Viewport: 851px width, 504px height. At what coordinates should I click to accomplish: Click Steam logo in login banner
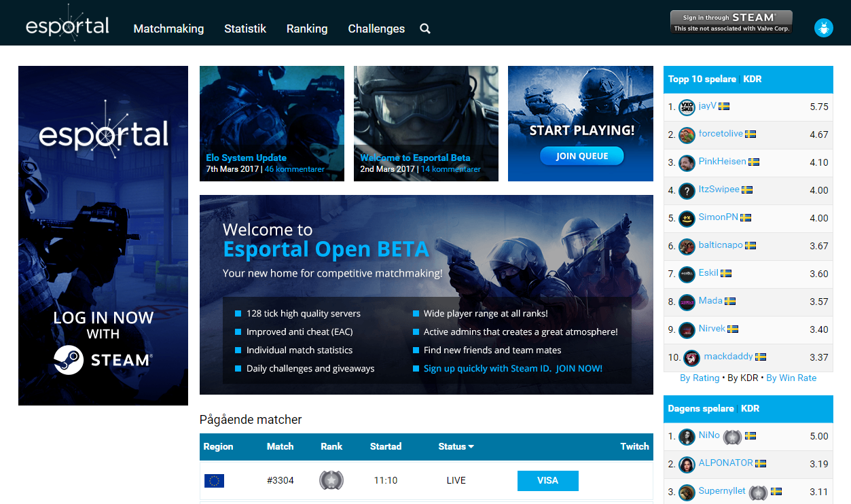[x=69, y=360]
